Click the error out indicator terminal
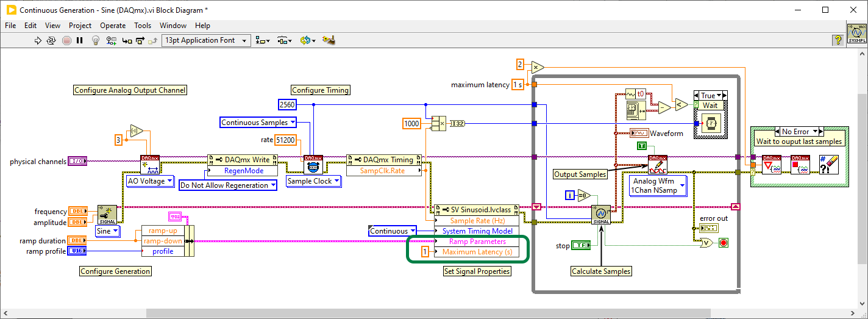The width and height of the screenshot is (868, 319). tap(710, 228)
